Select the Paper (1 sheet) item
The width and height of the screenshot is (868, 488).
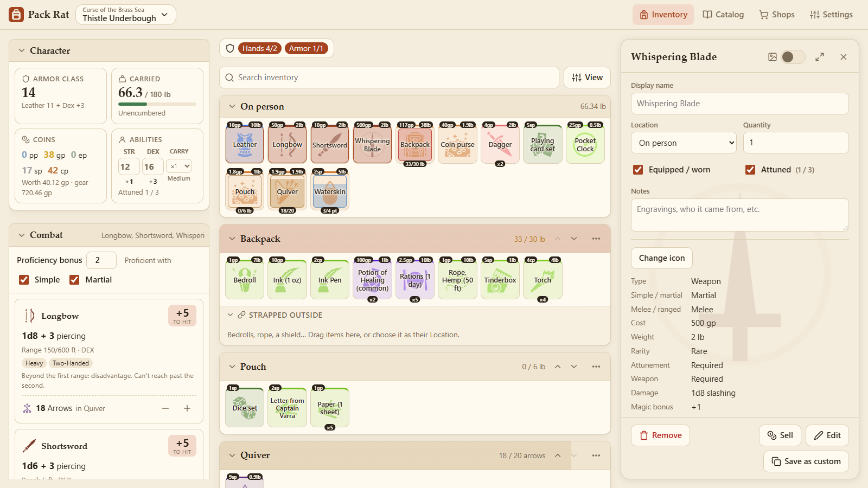coord(330,408)
